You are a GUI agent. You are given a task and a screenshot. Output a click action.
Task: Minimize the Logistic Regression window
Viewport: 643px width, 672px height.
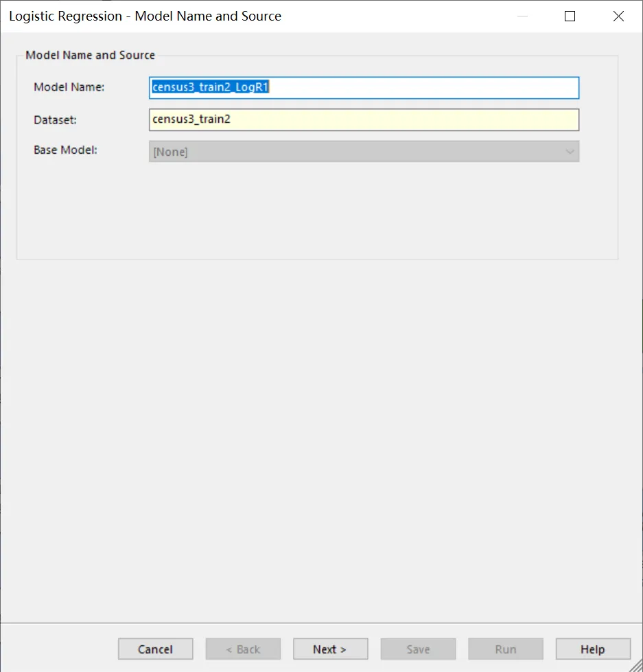(523, 16)
